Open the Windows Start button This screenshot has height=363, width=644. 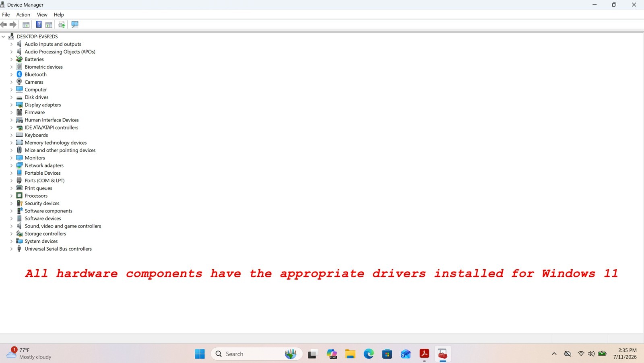tap(200, 354)
